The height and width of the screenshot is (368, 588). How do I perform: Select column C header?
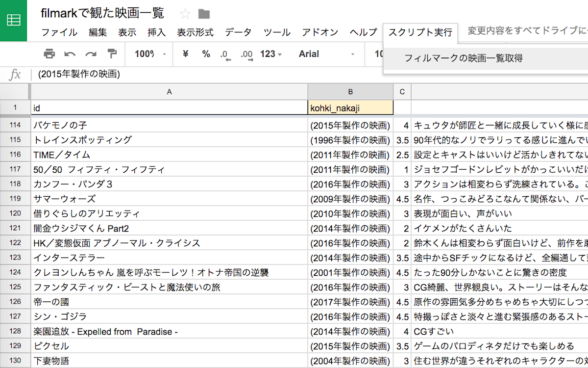click(402, 91)
